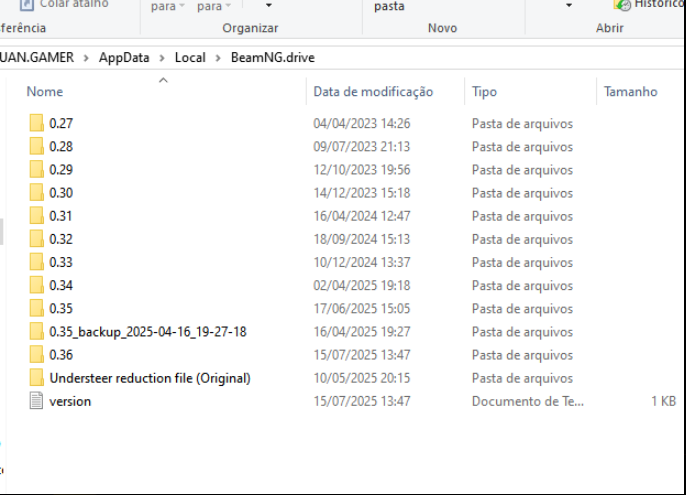Go to AppData in the address path
686x495 pixels.
[124, 58]
